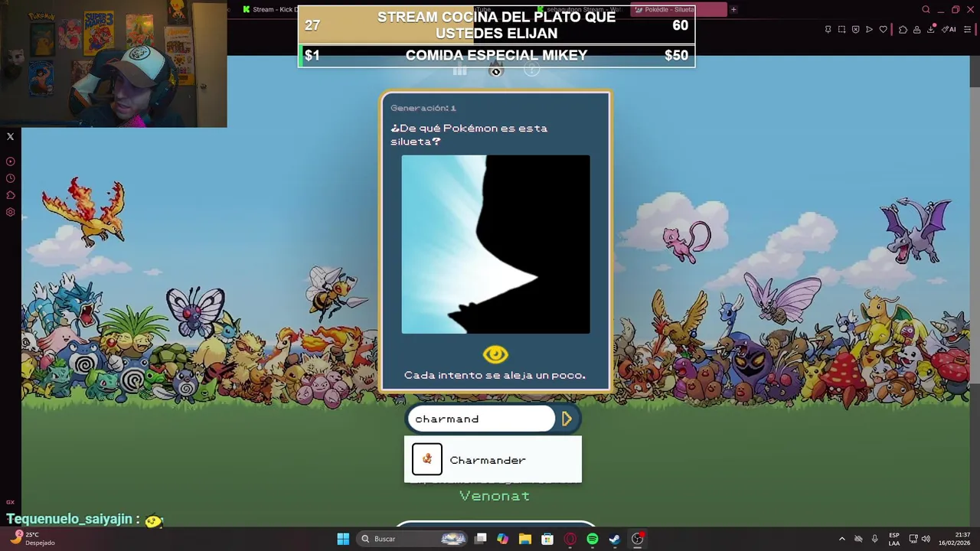The height and width of the screenshot is (551, 980).
Task: Open Opera browser from the taskbar
Action: 570,539
